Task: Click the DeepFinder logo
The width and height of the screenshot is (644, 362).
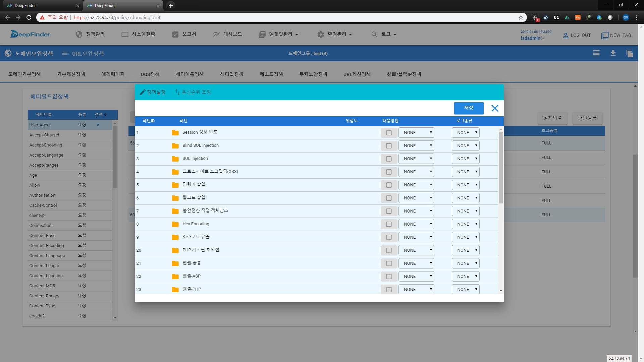Action: [x=30, y=34]
